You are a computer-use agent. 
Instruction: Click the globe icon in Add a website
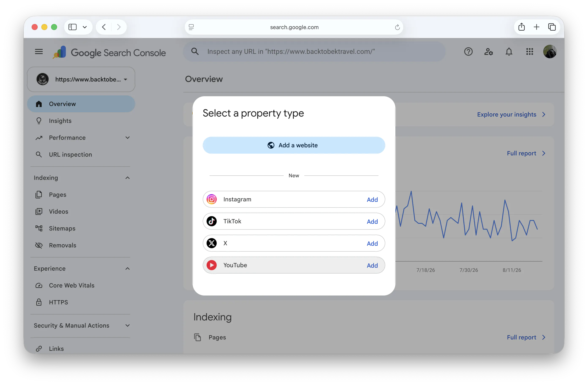pyautogui.click(x=271, y=145)
